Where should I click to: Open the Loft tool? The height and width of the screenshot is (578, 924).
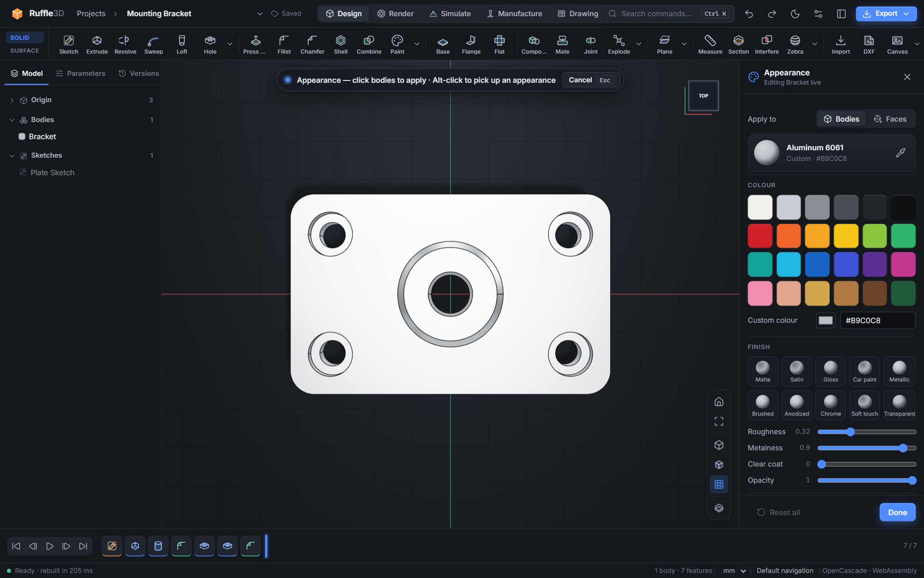tap(182, 44)
